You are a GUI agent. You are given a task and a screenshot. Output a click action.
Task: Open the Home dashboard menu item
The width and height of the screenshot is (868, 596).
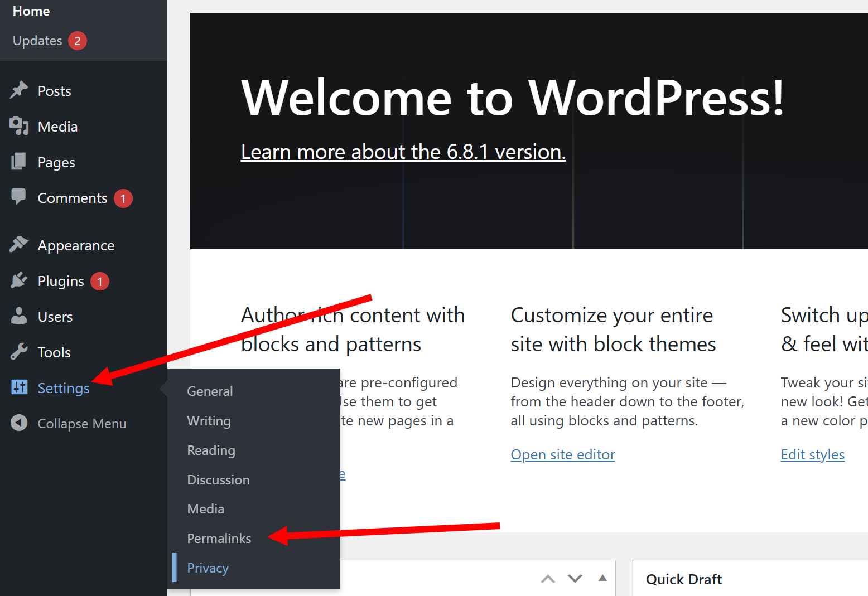31,11
